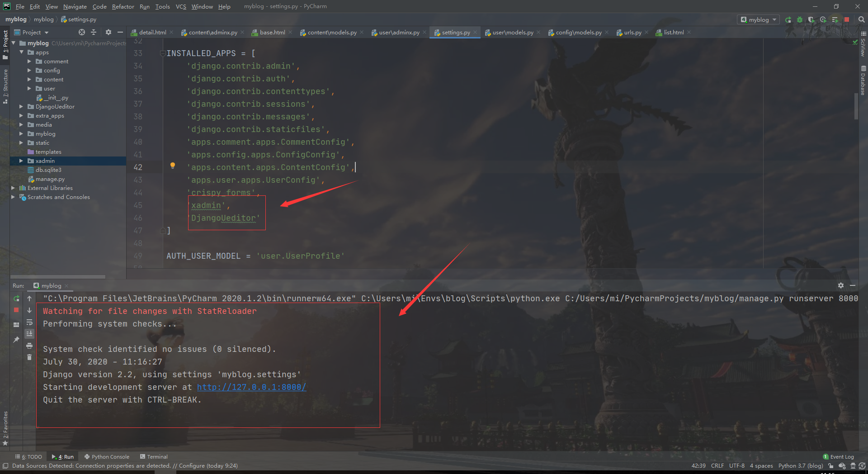Jump down the stack trace arrow
This screenshot has height=474, width=868.
coord(29,310)
